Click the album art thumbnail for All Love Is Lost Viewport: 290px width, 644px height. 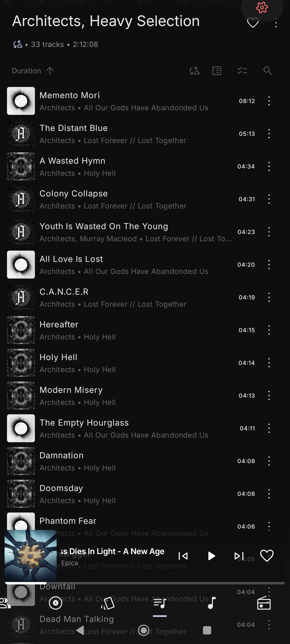click(21, 265)
